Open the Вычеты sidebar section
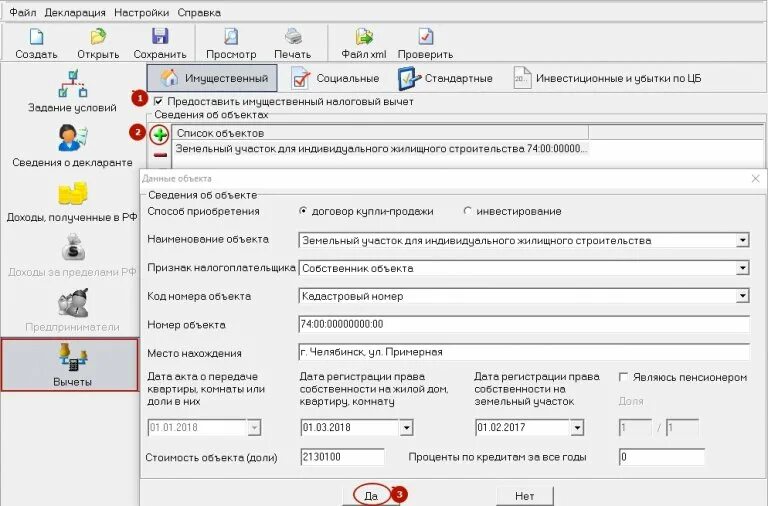768x506 pixels. 70,364
